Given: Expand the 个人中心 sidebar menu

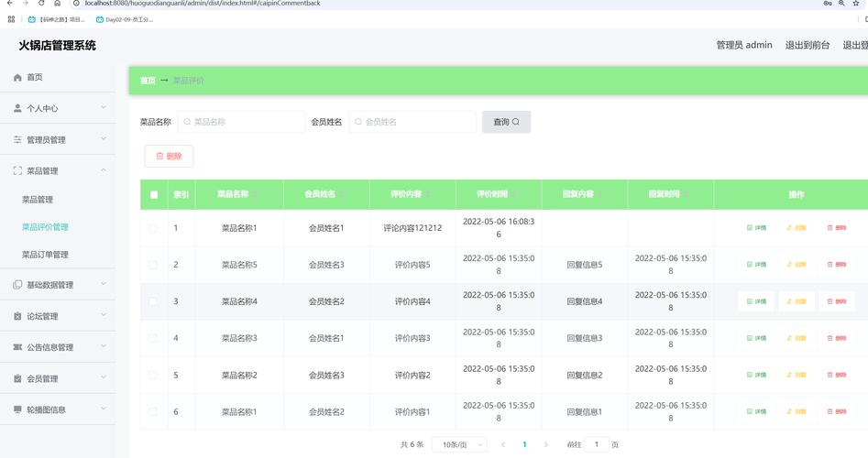Looking at the screenshot, I should point(58,108).
